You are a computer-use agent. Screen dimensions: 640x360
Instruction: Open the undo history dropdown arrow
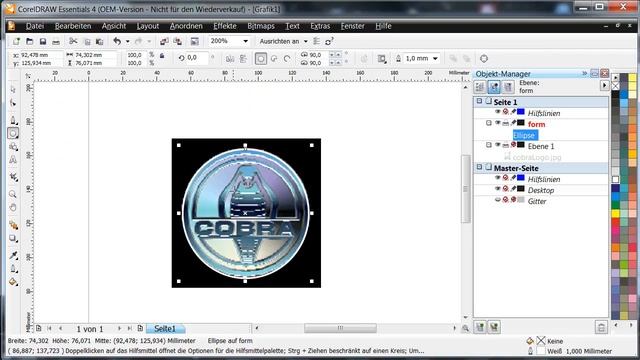click(127, 42)
